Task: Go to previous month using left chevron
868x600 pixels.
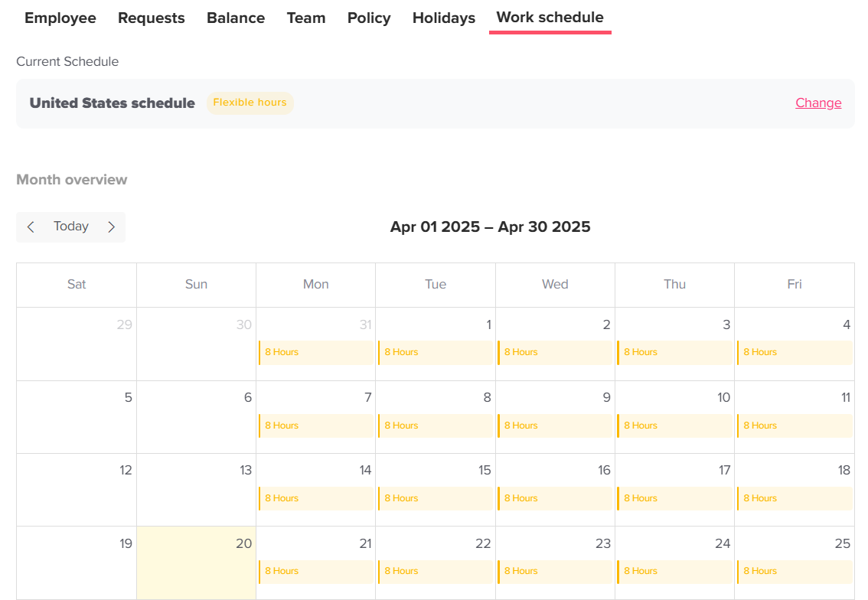Action: pos(31,227)
